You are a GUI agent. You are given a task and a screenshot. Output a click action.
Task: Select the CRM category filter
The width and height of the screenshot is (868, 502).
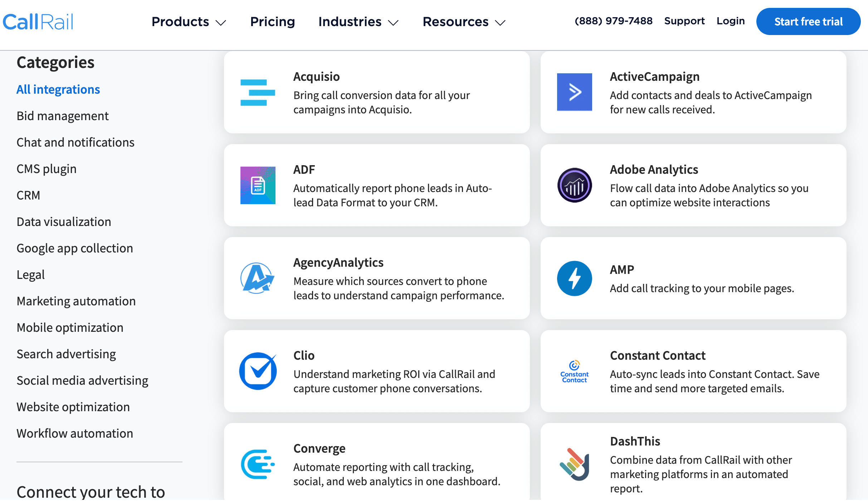(x=28, y=195)
